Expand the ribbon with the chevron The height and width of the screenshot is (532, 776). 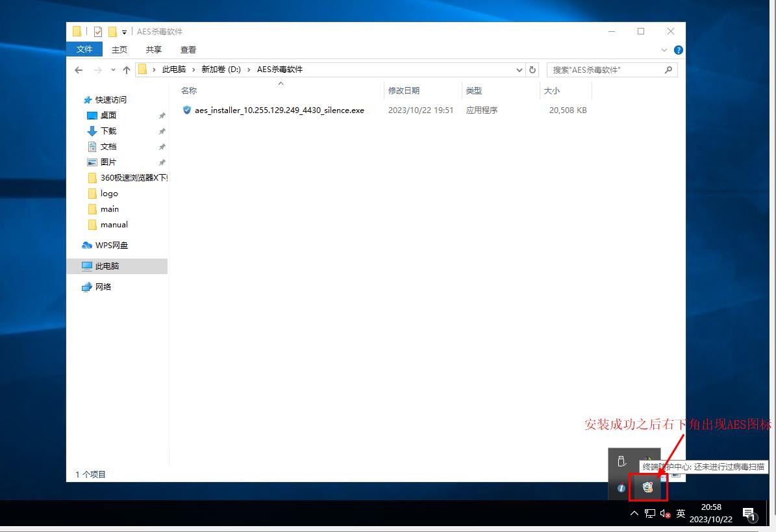point(664,50)
